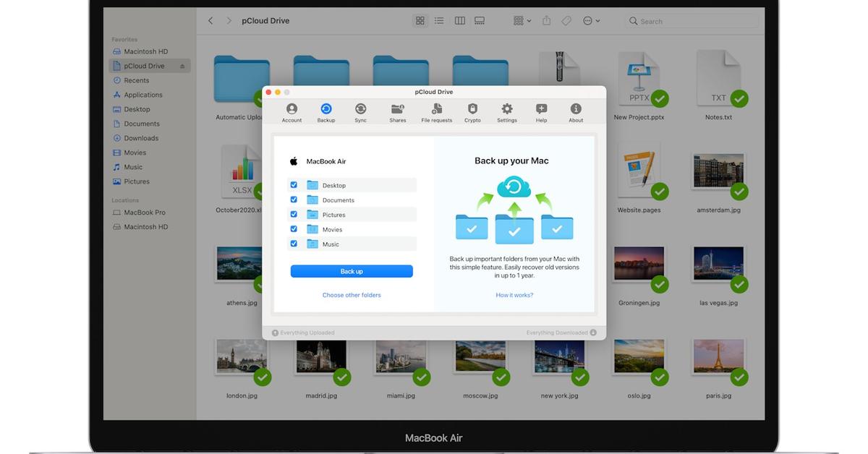Click the Finder tag icon

tap(566, 21)
